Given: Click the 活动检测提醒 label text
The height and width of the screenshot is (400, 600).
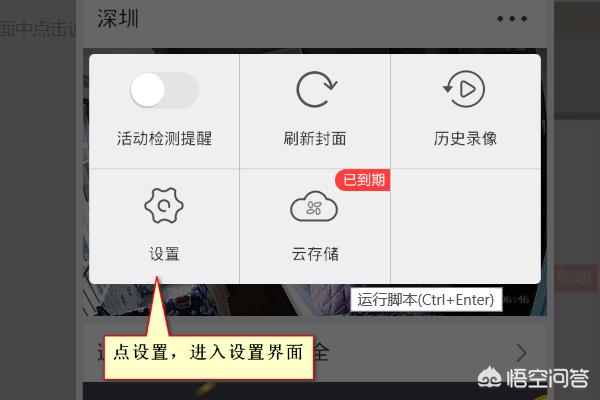Looking at the screenshot, I should [164, 139].
